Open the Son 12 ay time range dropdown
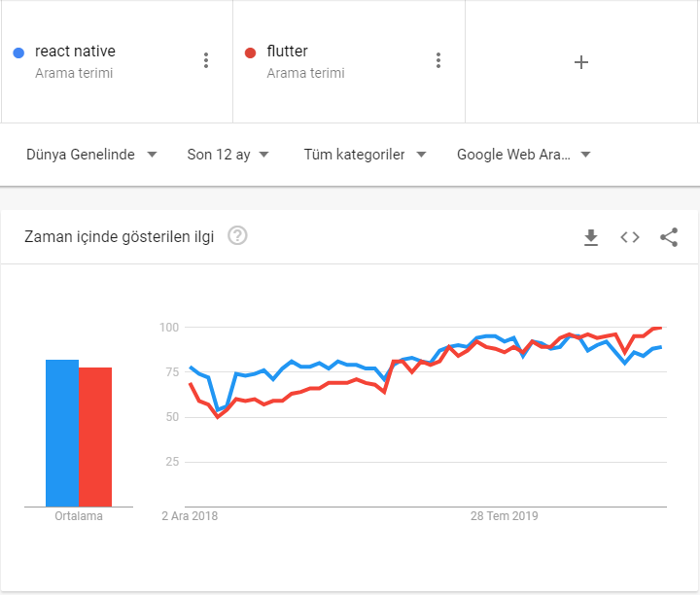The height and width of the screenshot is (595, 700). point(227,155)
